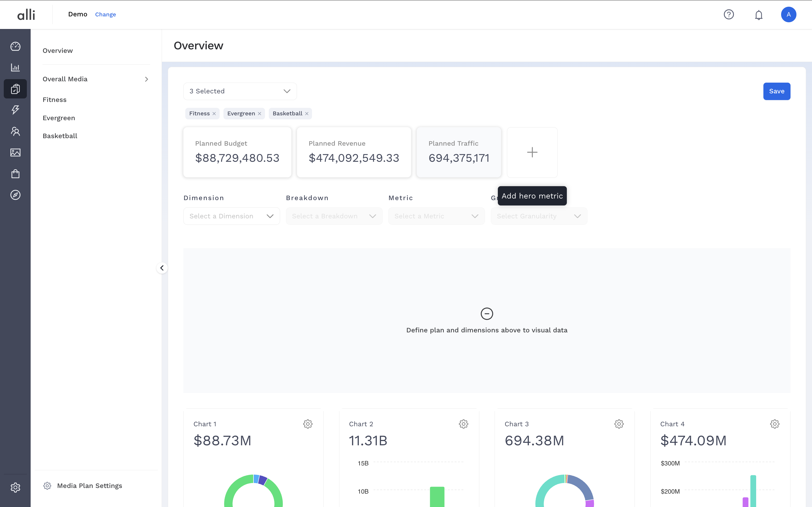812x507 pixels.
Task: Click the compass explore sidebar icon
Action: click(x=15, y=195)
